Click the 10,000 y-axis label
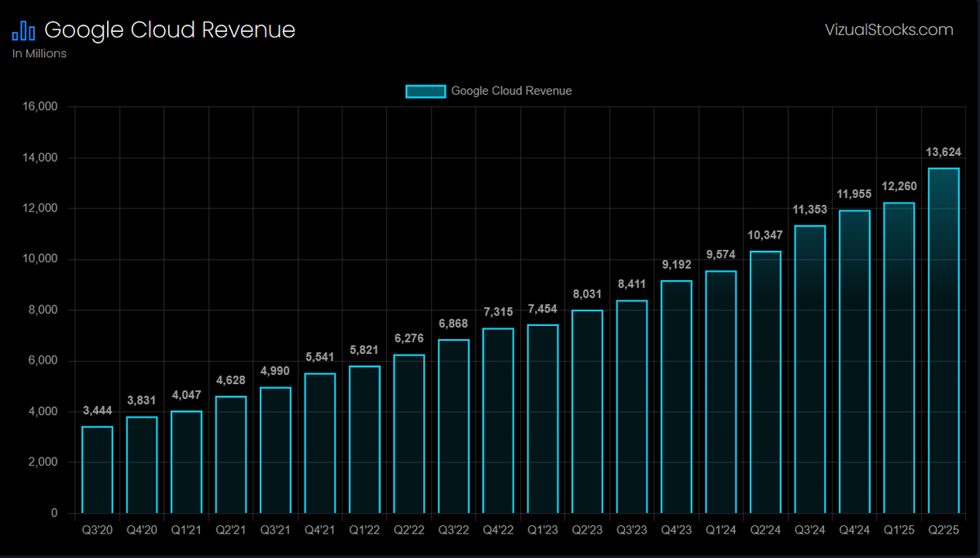Image resolution: width=980 pixels, height=558 pixels. pyautogui.click(x=38, y=259)
